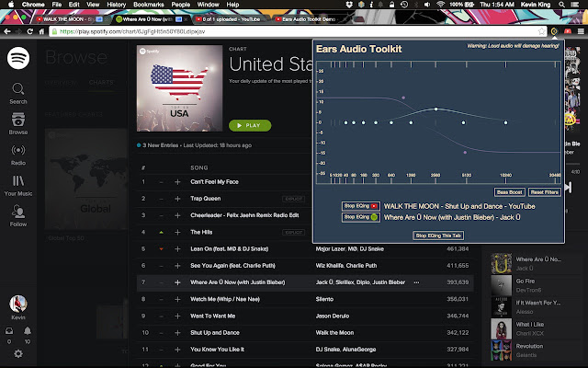Reload the current page
This screenshot has height=368, width=588.
(30, 31)
